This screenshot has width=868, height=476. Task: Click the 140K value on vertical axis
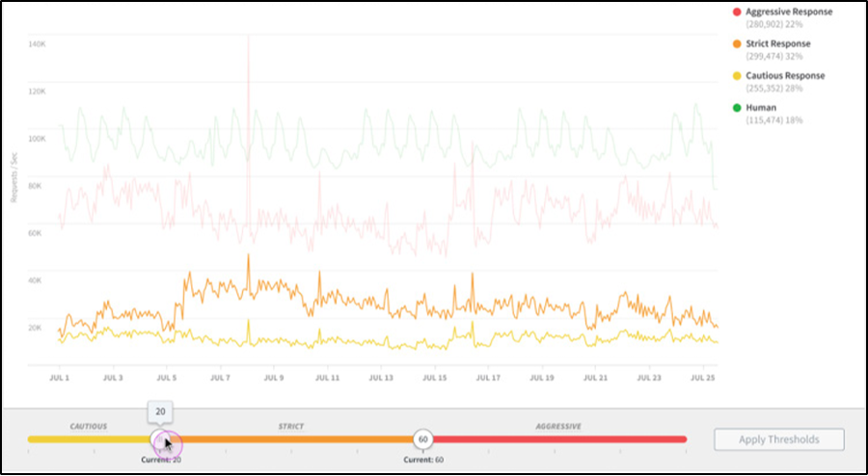[38, 44]
